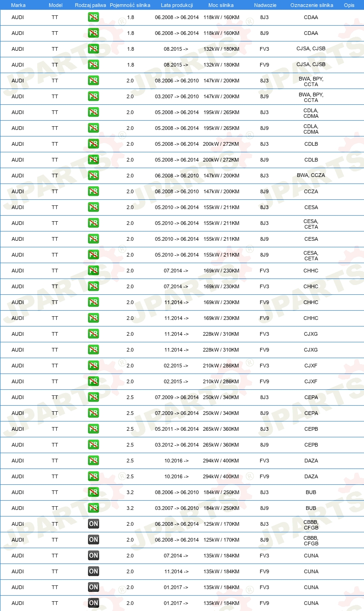Select PB icon in 3.2 BUB 8J3 row
The height and width of the screenshot is (611, 364).
(x=93, y=492)
